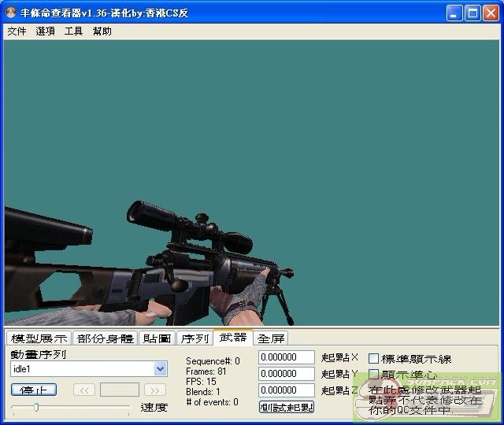
Task: Enable the 標準顯示線 checkbox
Action: coord(374,359)
